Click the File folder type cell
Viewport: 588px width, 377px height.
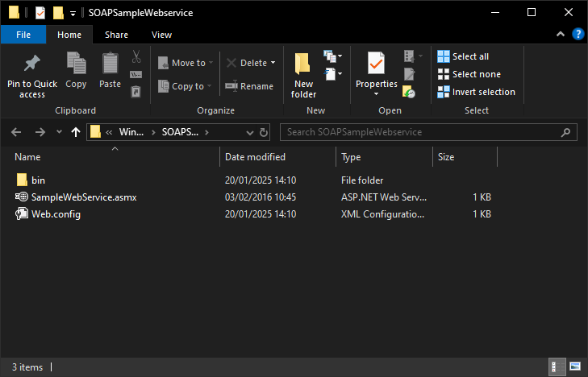362,180
